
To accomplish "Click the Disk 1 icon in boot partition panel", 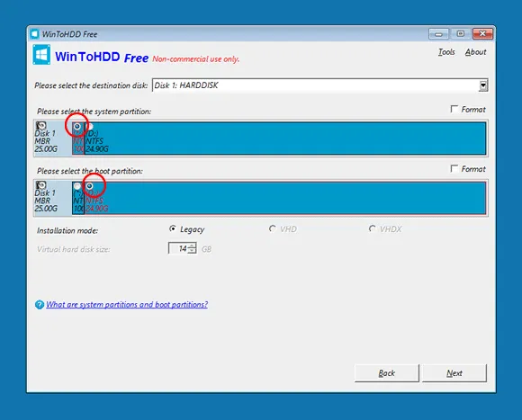I will click(x=41, y=185).
